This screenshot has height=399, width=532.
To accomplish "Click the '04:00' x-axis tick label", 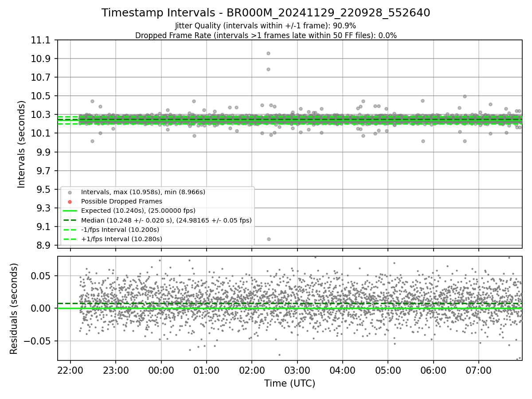I will (342, 370).
